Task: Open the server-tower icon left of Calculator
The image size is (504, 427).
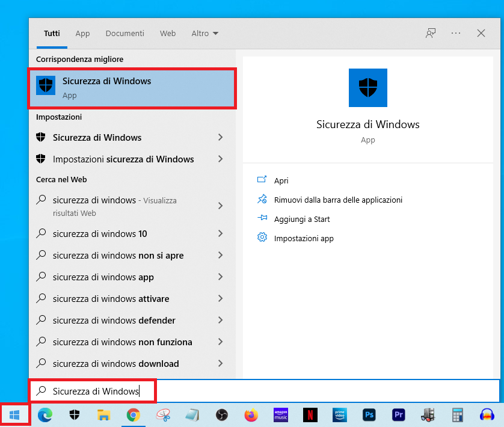Action: (428, 415)
